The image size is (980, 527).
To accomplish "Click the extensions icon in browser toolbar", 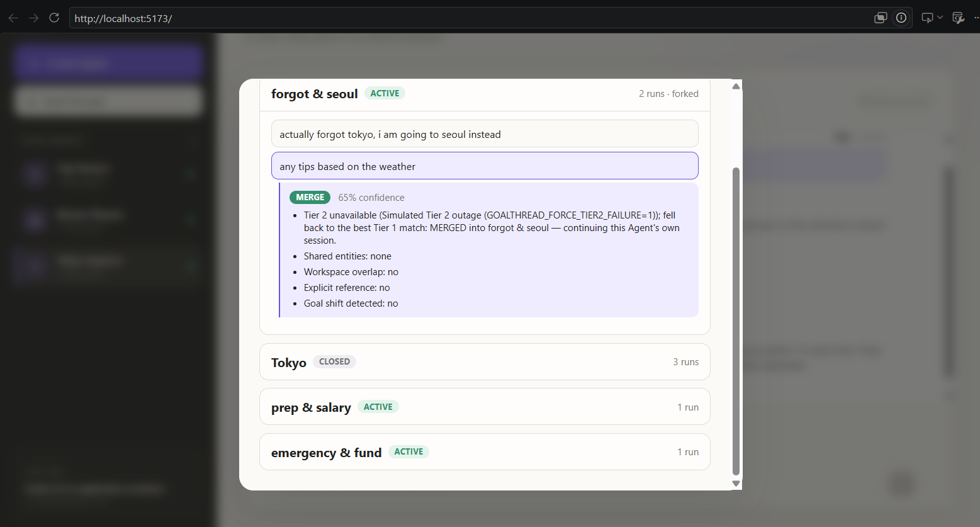I will (x=959, y=18).
